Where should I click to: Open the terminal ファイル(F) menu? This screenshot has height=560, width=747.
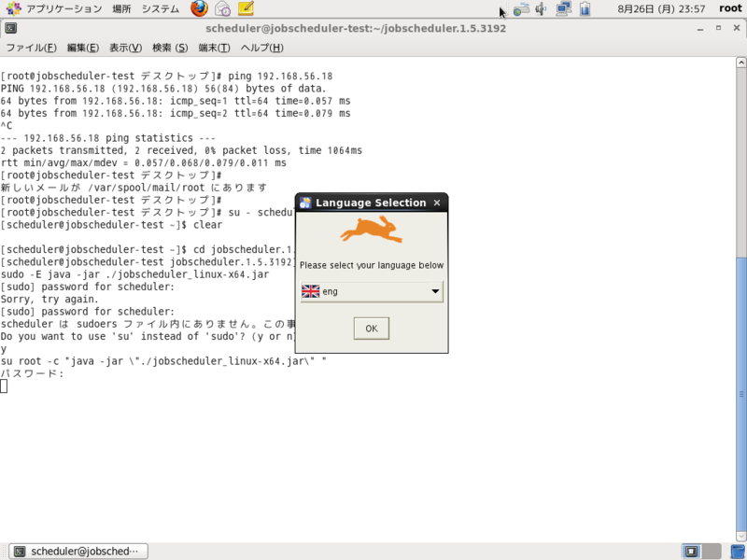pyautogui.click(x=31, y=48)
